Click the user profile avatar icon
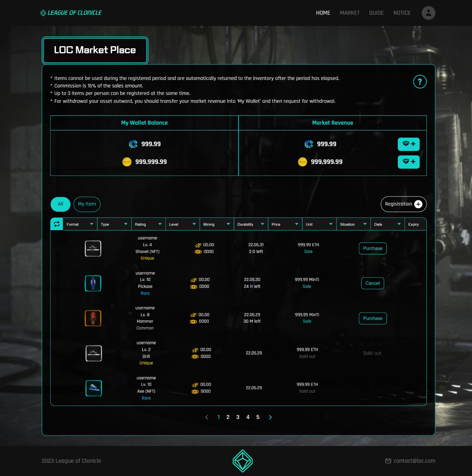 click(x=428, y=13)
